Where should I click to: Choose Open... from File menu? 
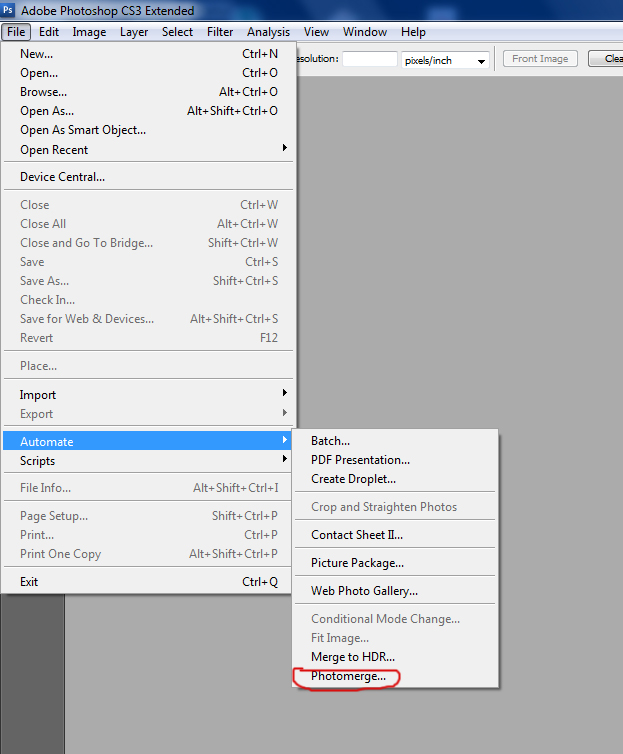click(148, 73)
